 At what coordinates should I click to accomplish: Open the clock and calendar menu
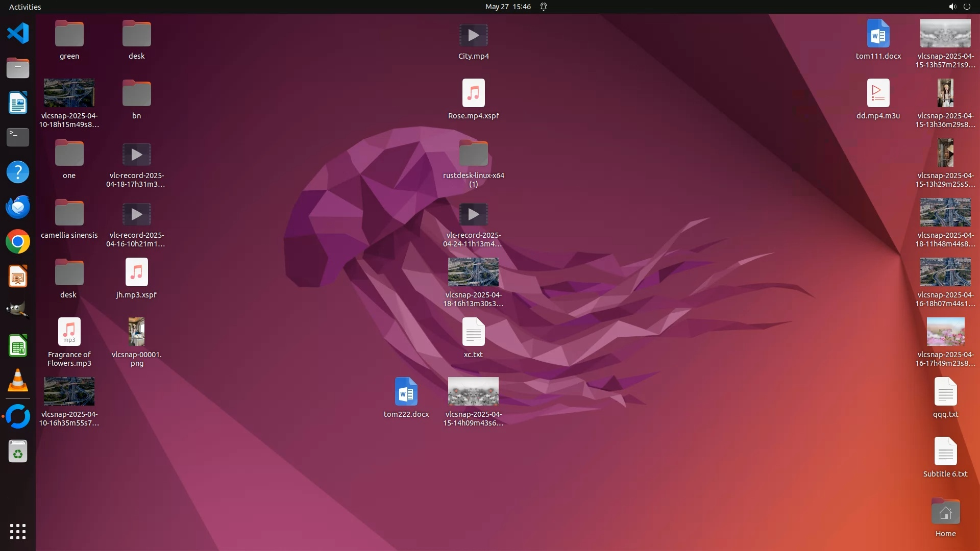[x=508, y=7]
